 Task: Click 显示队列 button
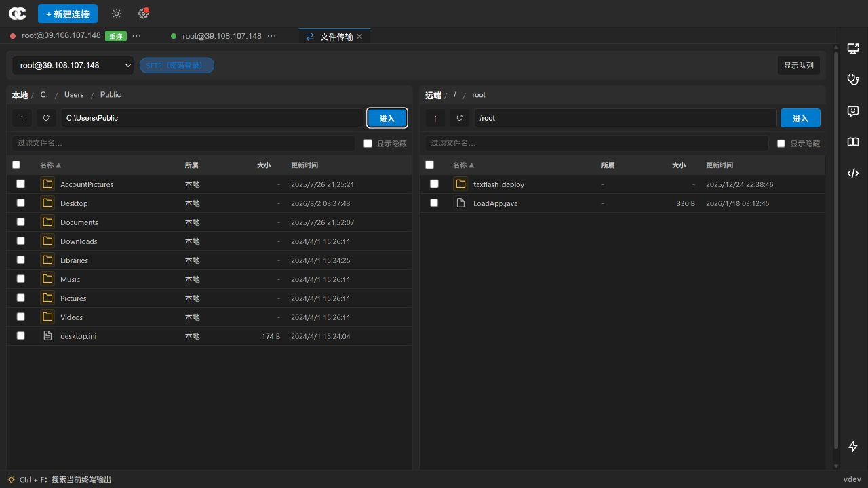point(799,66)
